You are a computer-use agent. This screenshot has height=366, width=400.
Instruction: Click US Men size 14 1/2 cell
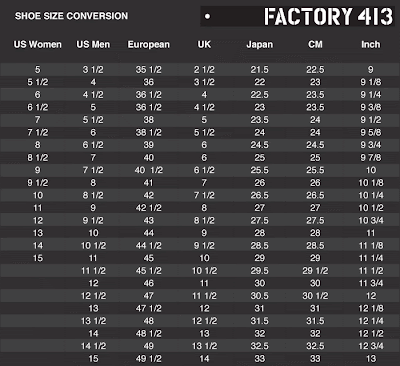click(93, 346)
